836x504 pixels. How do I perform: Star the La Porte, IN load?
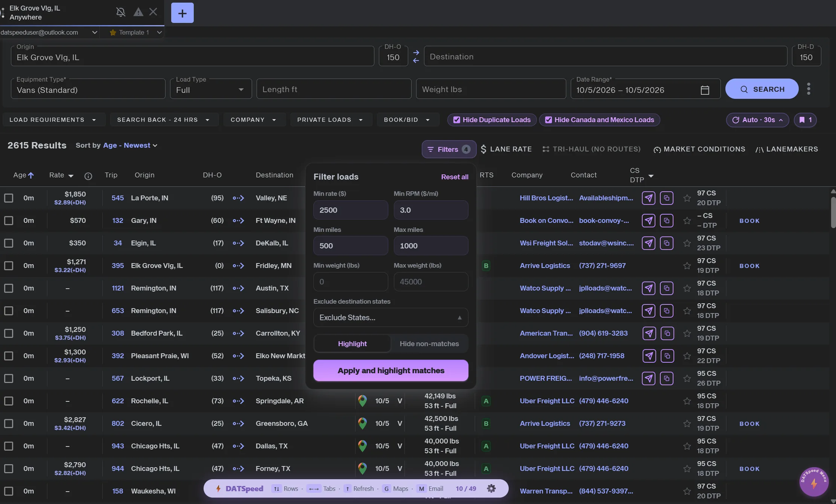687,198
